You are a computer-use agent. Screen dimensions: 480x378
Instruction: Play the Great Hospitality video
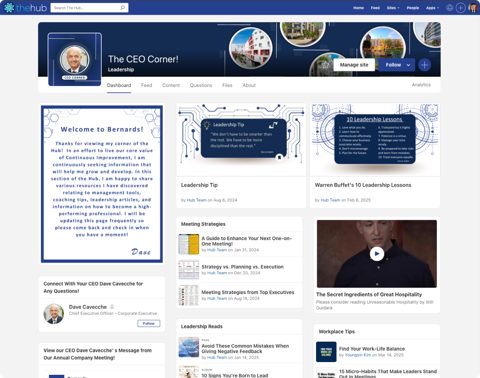pos(377,254)
